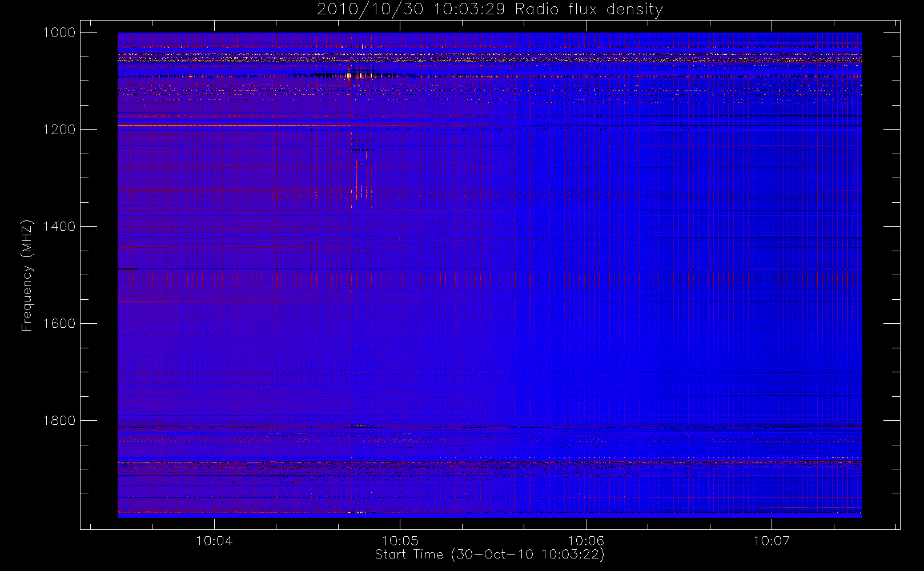This screenshot has height=571, width=924.
Task: Select the 1000 frequency tick label
Action: click(59, 33)
